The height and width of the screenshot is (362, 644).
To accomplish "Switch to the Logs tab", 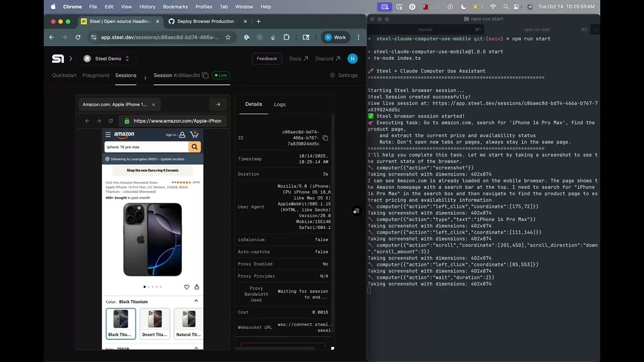I will 280,105.
